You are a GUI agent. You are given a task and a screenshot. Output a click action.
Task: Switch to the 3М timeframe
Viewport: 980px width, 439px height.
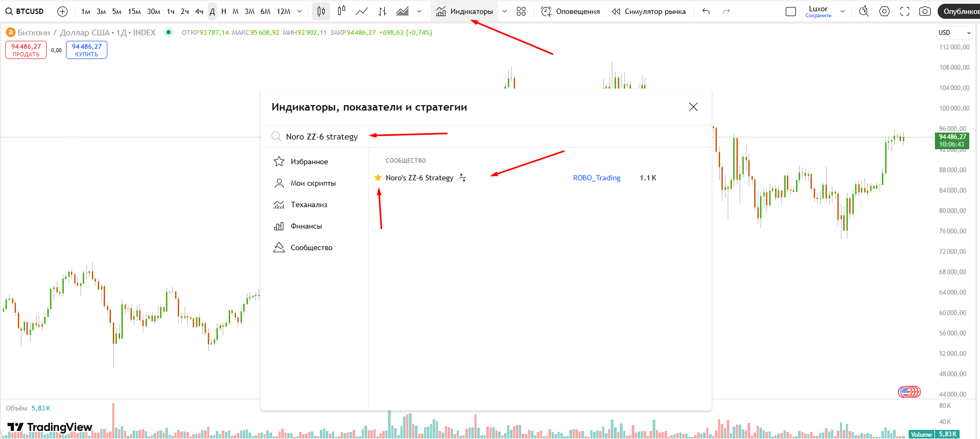click(x=250, y=11)
